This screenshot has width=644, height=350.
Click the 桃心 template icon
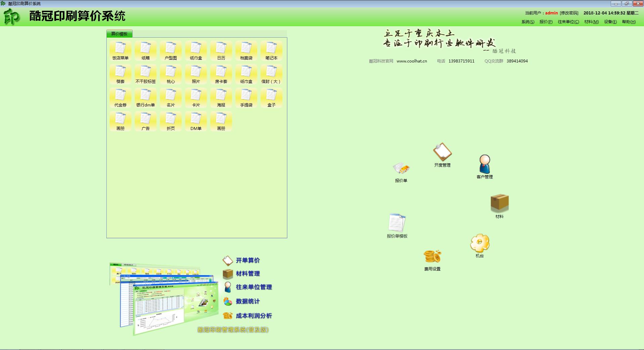click(171, 75)
